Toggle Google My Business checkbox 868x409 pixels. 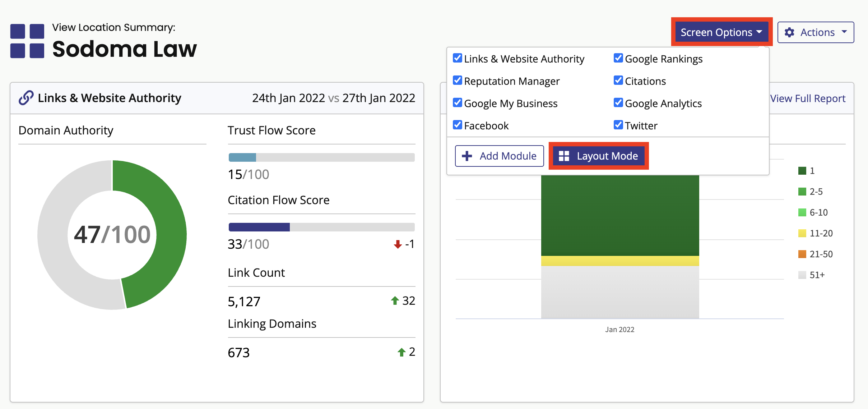coord(458,102)
